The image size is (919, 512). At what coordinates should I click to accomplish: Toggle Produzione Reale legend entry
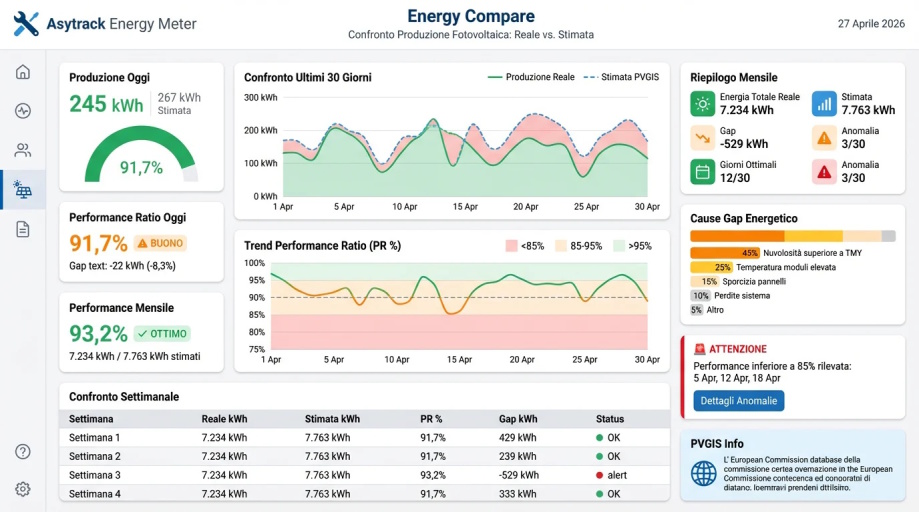coord(531,77)
